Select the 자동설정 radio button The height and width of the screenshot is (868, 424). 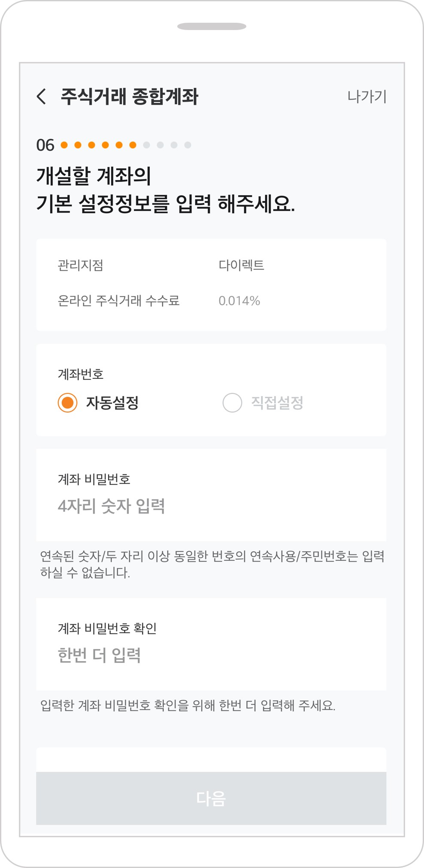coord(67,402)
